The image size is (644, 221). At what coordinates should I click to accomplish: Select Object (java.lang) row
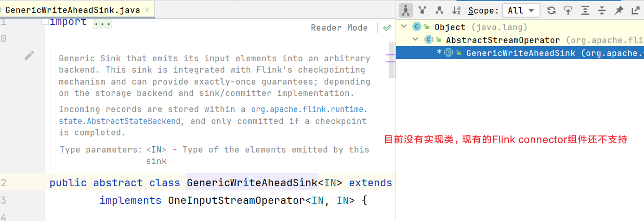click(x=520, y=27)
